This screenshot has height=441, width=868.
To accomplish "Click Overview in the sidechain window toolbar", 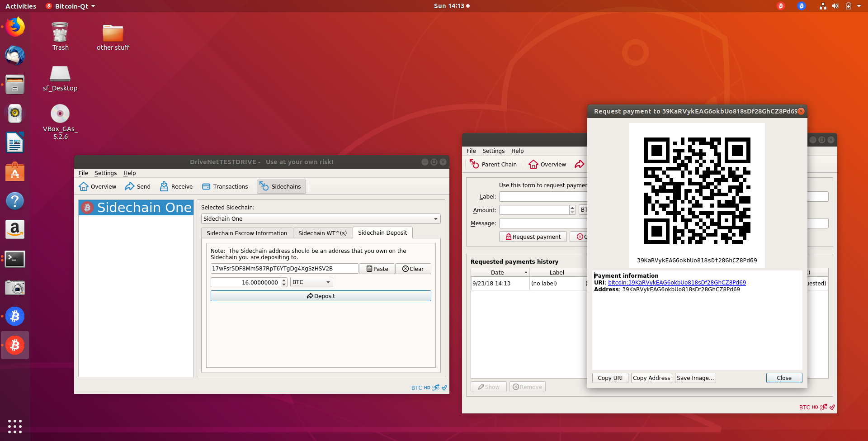I will (547, 164).
